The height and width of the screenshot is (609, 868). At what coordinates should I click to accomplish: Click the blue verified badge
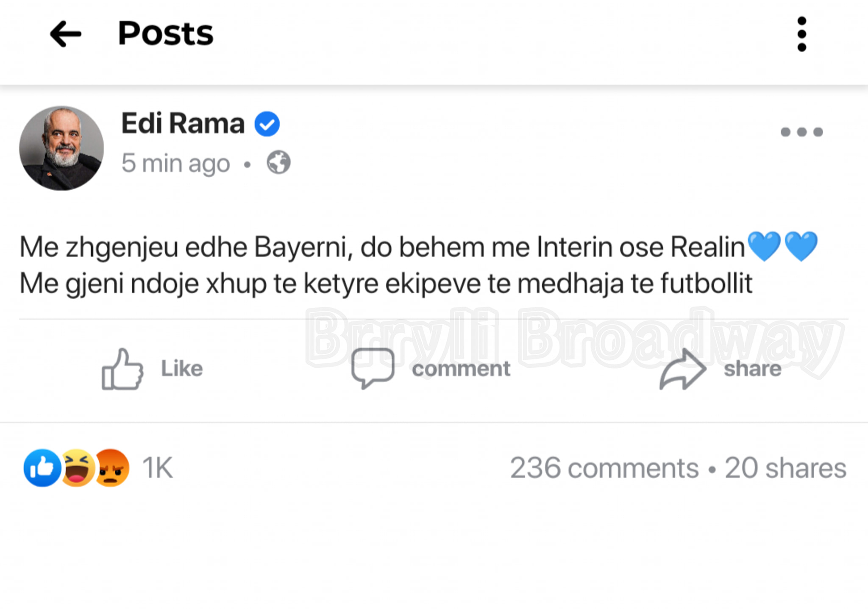click(x=267, y=124)
